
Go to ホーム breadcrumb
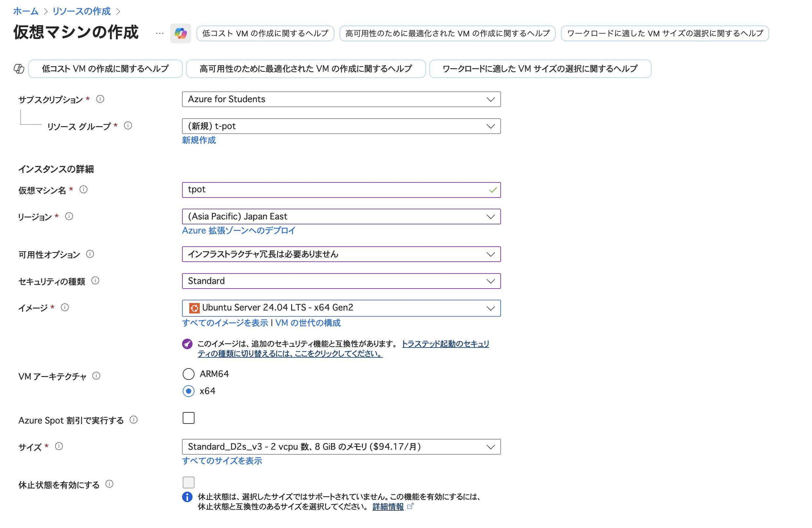tap(26, 11)
